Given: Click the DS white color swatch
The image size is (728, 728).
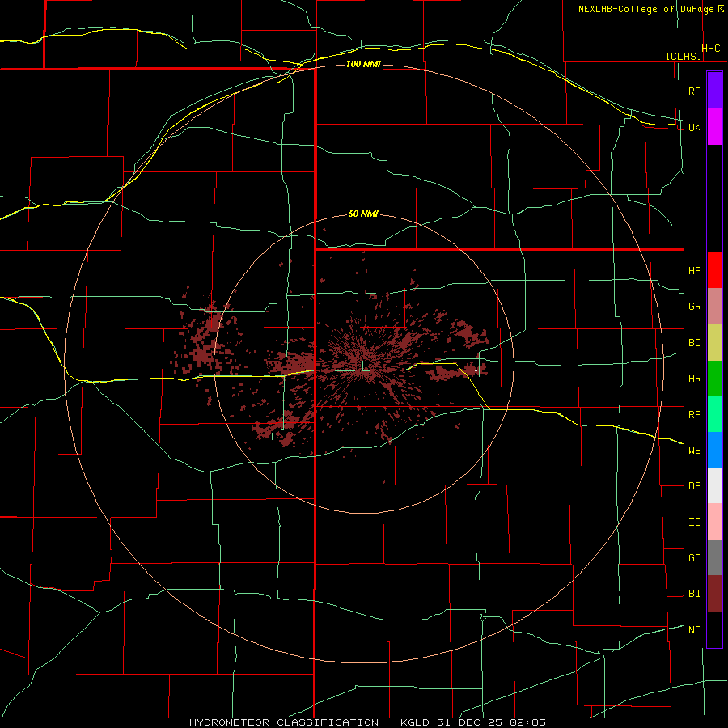Looking at the screenshot, I should click(714, 485).
